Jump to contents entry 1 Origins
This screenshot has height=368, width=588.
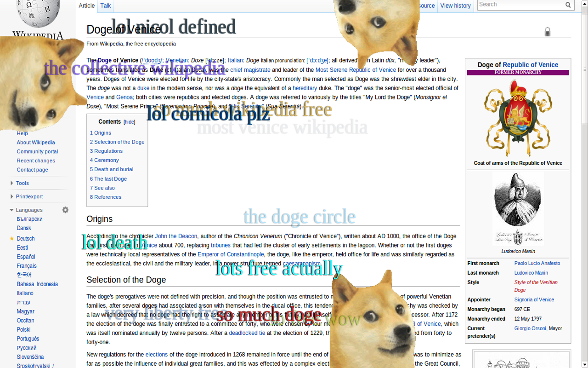[x=101, y=132]
